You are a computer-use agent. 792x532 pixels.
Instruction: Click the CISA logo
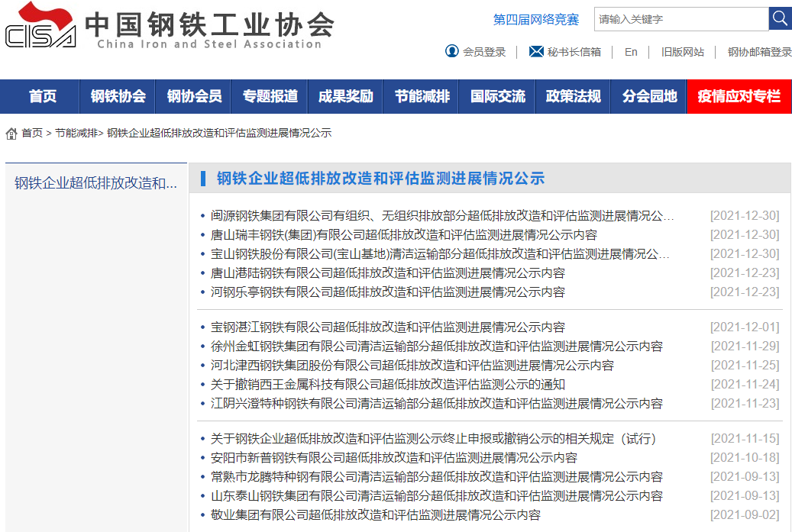[x=40, y=25]
